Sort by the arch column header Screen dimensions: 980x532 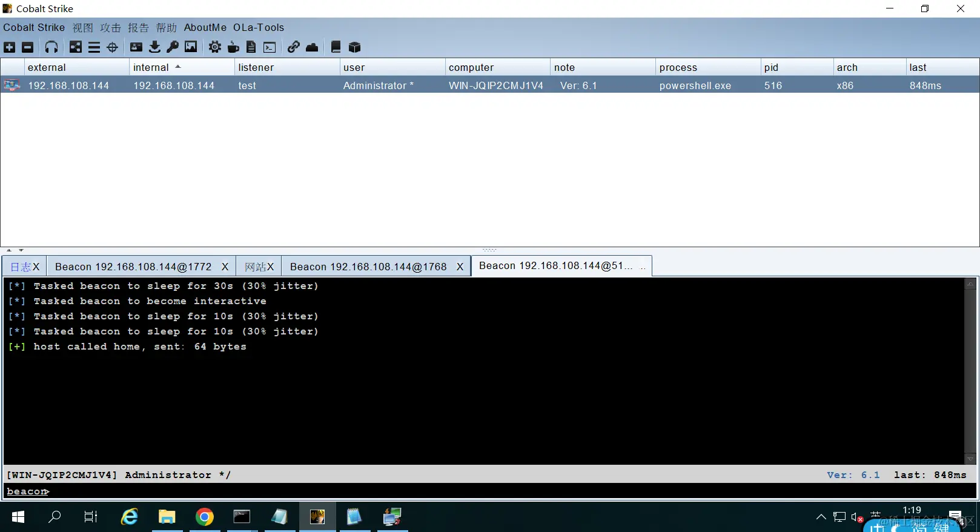tap(870, 67)
